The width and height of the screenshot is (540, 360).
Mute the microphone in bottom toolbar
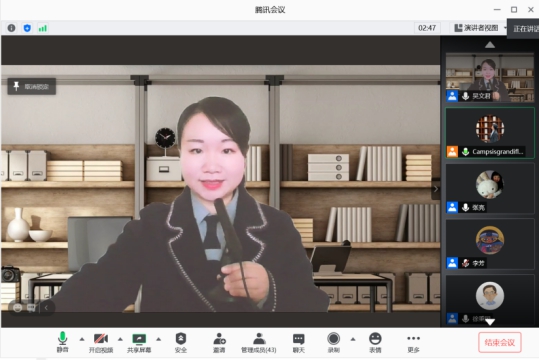tap(62, 342)
